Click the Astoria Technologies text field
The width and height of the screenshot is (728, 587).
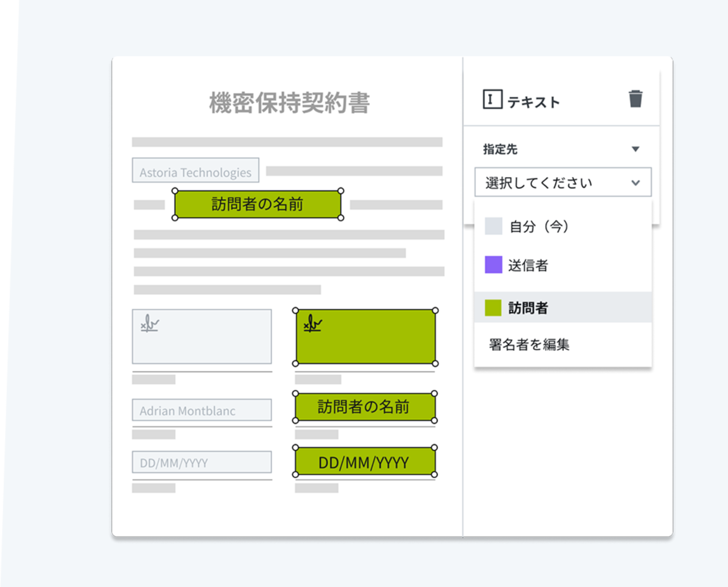(195, 170)
